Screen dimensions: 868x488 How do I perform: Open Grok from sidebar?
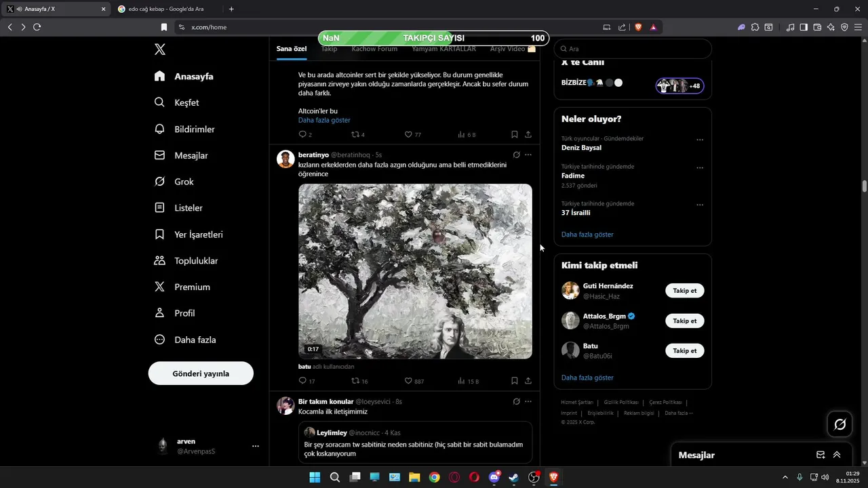coord(174,182)
